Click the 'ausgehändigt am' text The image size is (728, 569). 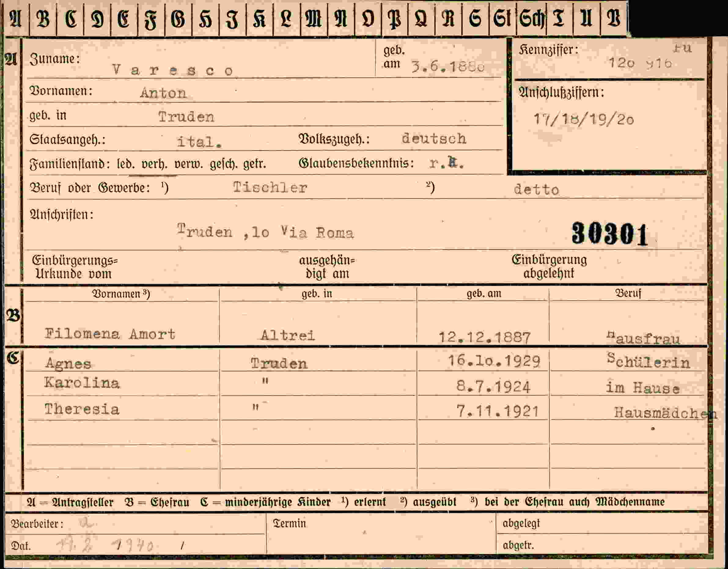[x=327, y=267]
